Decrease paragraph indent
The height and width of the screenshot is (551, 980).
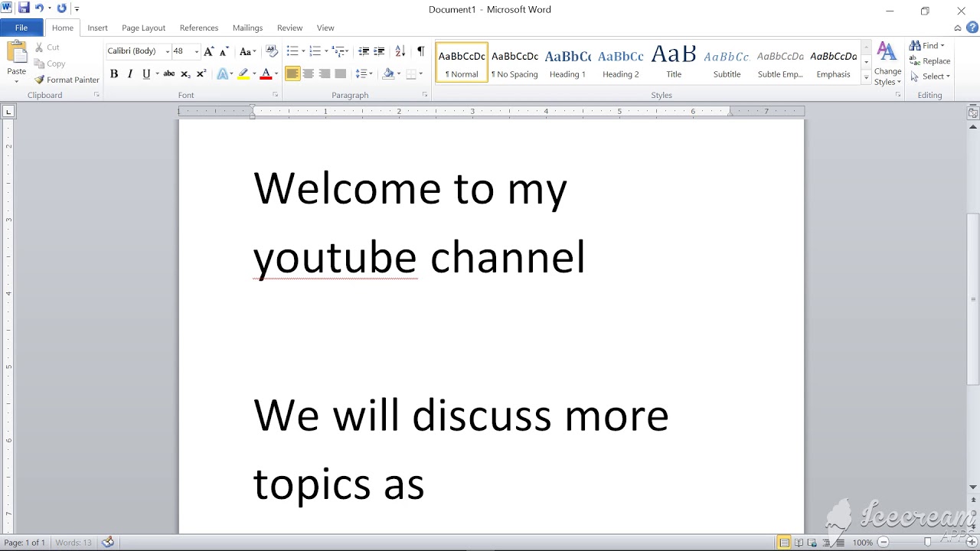coord(364,51)
